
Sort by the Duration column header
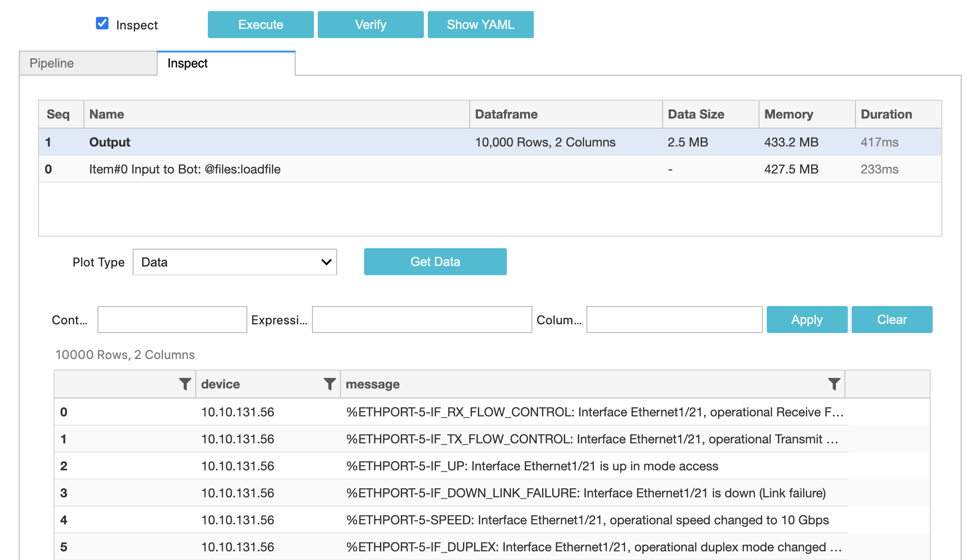click(x=886, y=114)
